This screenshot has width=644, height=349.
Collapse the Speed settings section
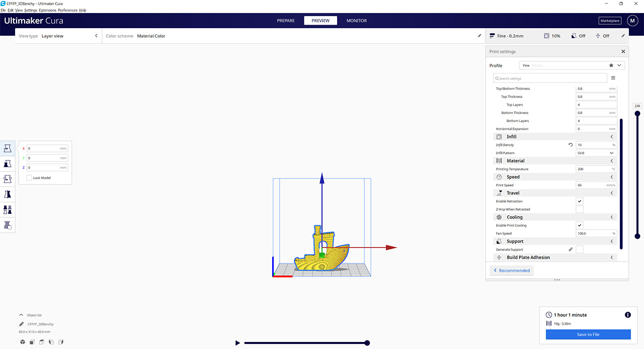tap(612, 177)
